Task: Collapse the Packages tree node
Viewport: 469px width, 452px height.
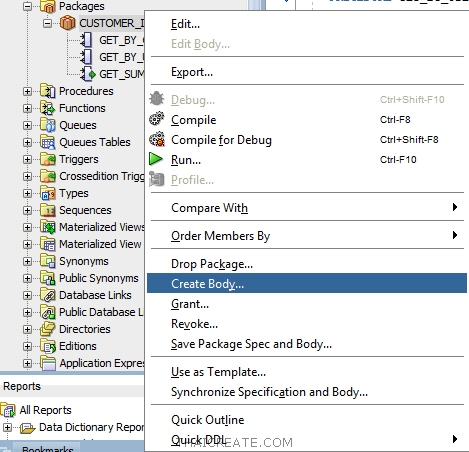Action: (28, 6)
